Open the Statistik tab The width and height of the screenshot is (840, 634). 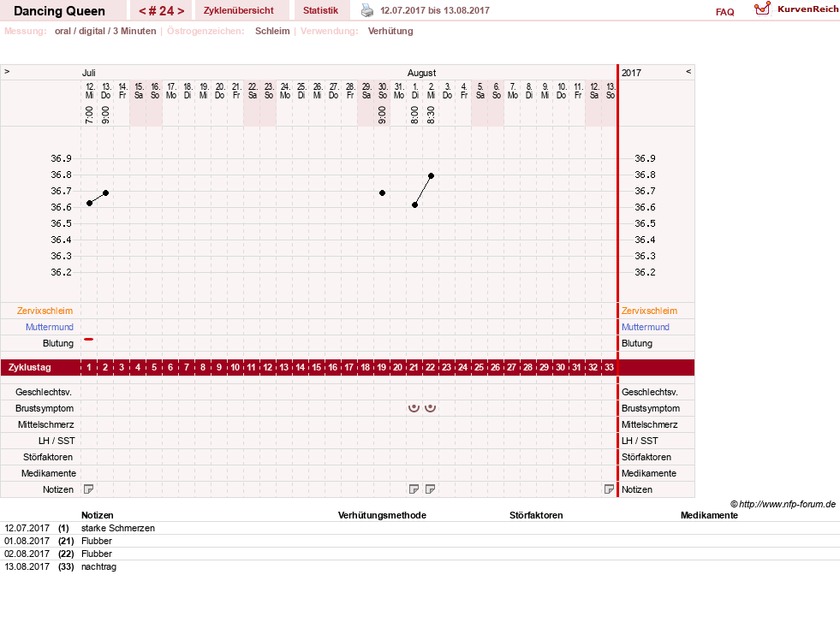pyautogui.click(x=320, y=10)
